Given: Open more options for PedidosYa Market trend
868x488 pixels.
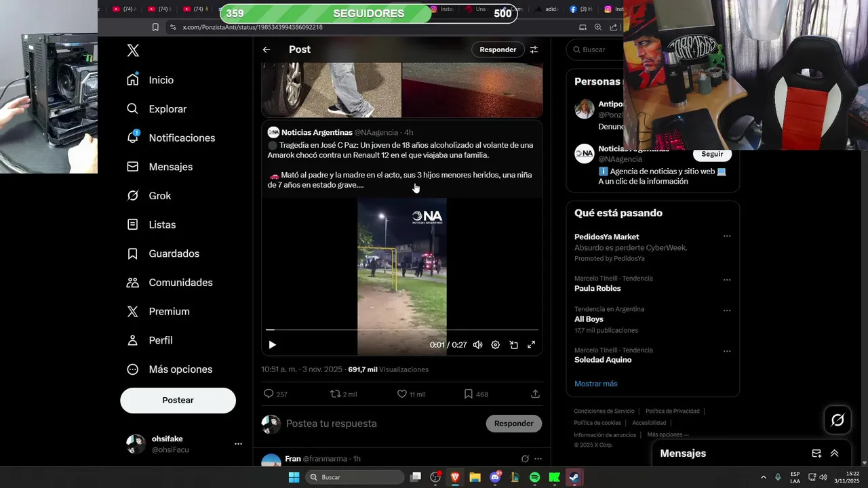Looking at the screenshot, I should pos(727,237).
